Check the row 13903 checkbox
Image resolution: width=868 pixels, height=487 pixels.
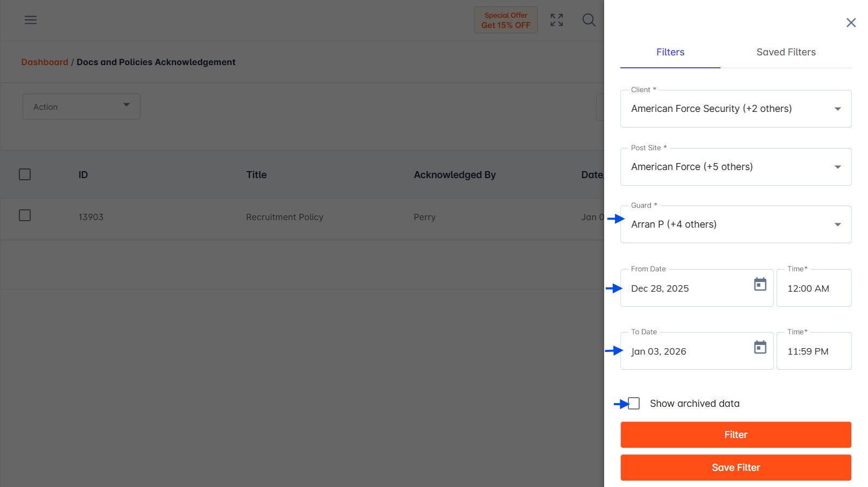(25, 215)
